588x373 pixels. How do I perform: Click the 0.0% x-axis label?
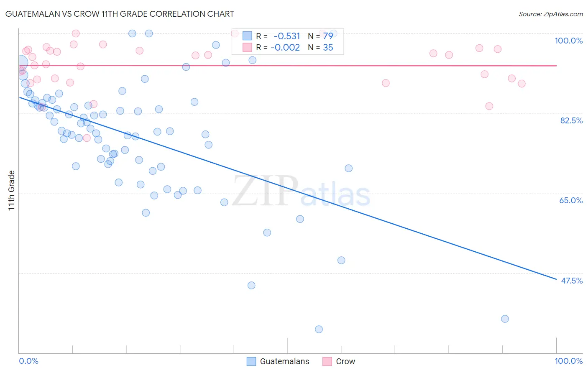[x=29, y=361]
